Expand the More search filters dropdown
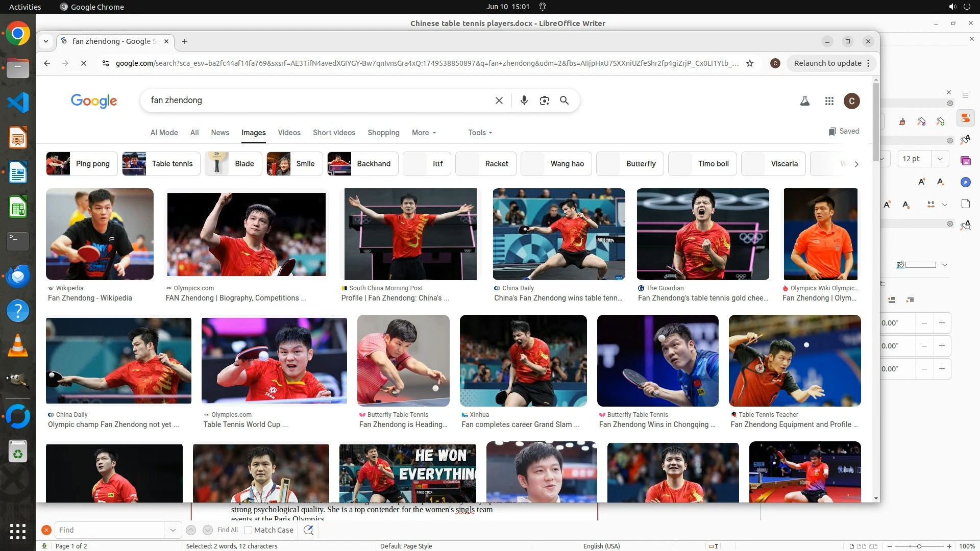980x551 pixels. pyautogui.click(x=424, y=133)
